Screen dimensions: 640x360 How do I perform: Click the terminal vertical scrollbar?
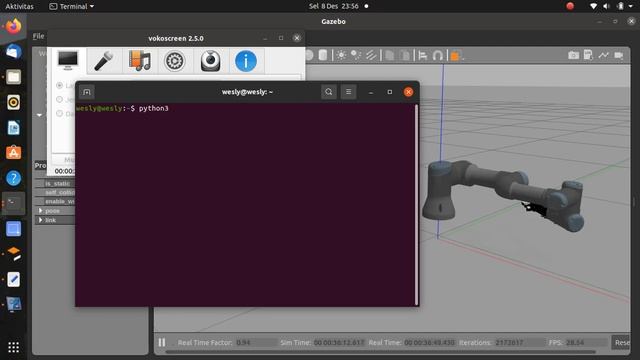point(416,204)
